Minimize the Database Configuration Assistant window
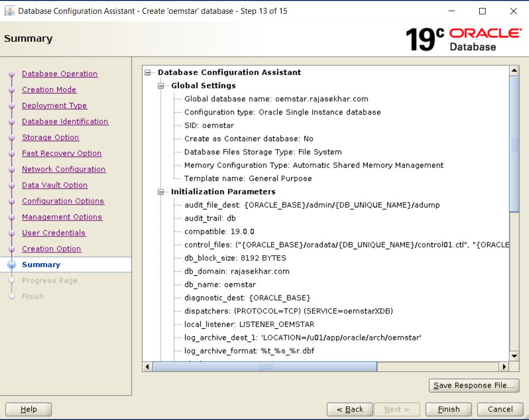Viewport: 529px width, 420px height. pyautogui.click(x=452, y=11)
